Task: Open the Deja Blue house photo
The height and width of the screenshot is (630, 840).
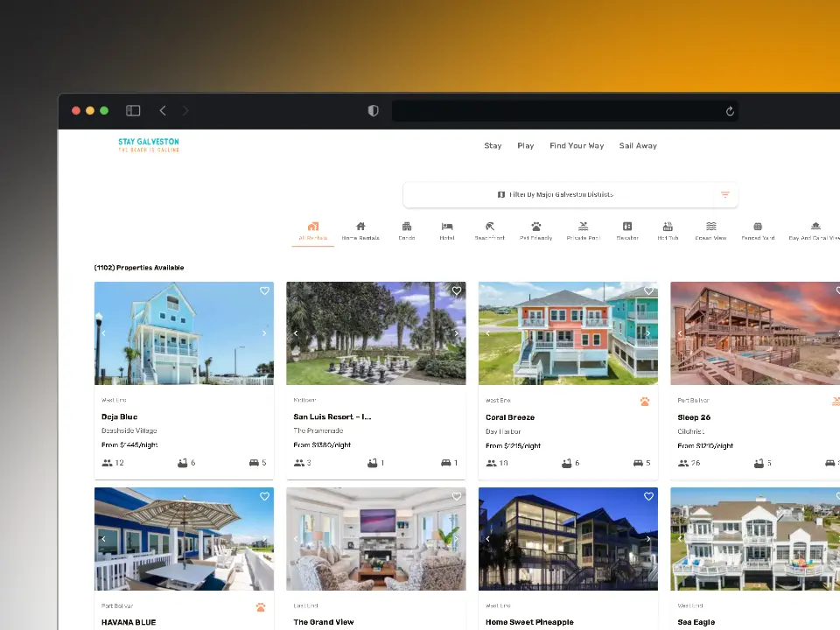Action: pyautogui.click(x=184, y=333)
